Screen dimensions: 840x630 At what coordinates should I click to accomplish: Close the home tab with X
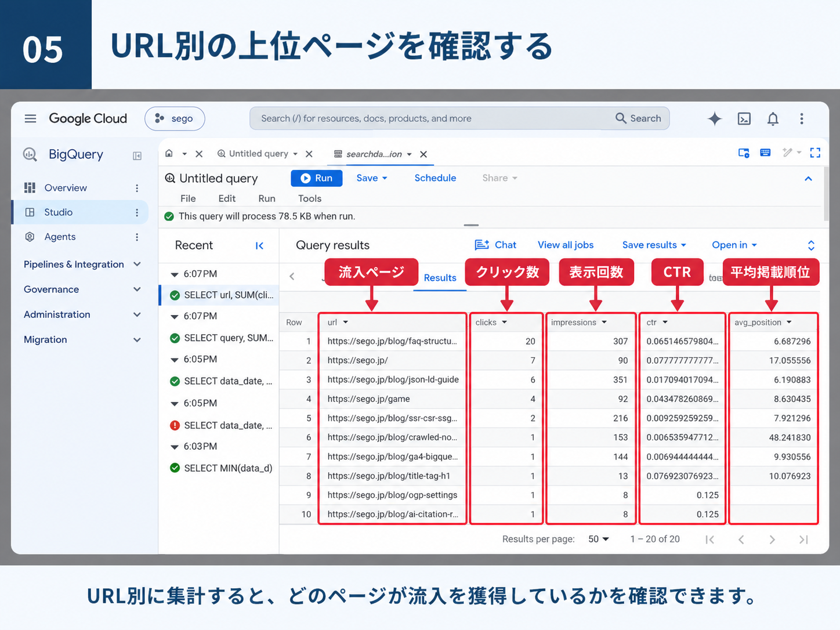pos(199,154)
